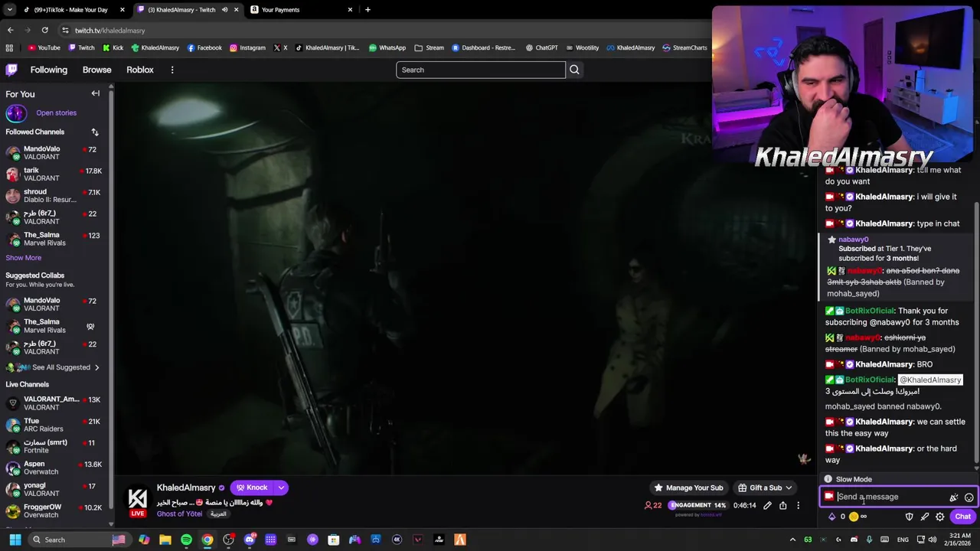Focus the Twitch Search field
The image size is (980, 551).
tap(481, 70)
